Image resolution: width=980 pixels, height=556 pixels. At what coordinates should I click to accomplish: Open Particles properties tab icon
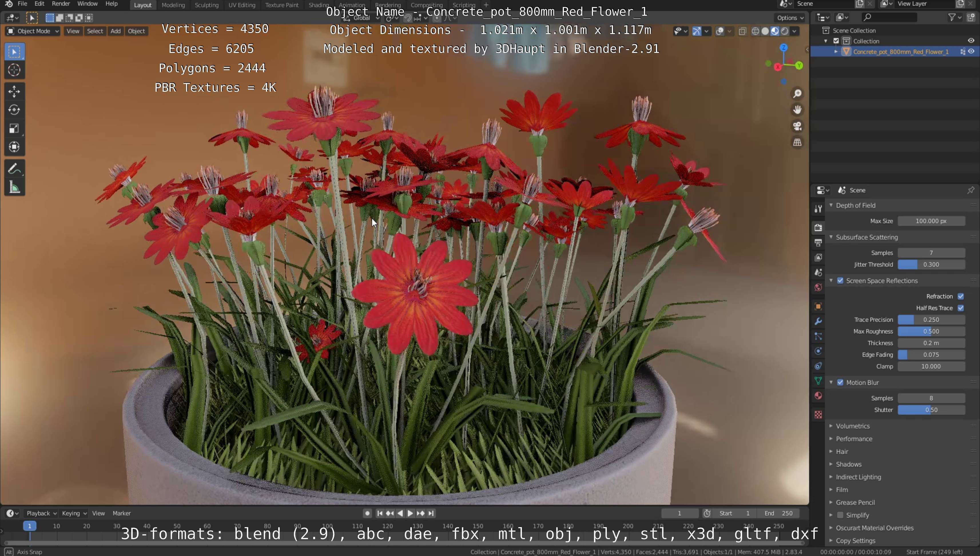click(818, 336)
